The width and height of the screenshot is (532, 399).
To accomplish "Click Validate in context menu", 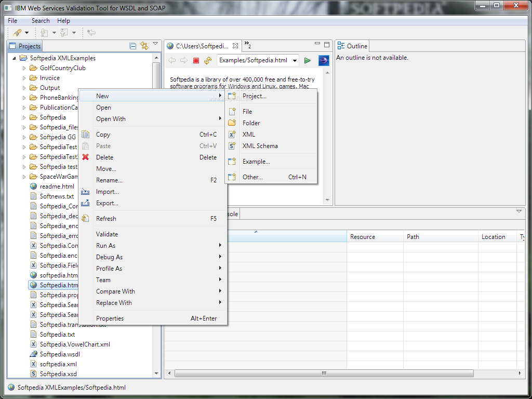I will tap(153, 234).
